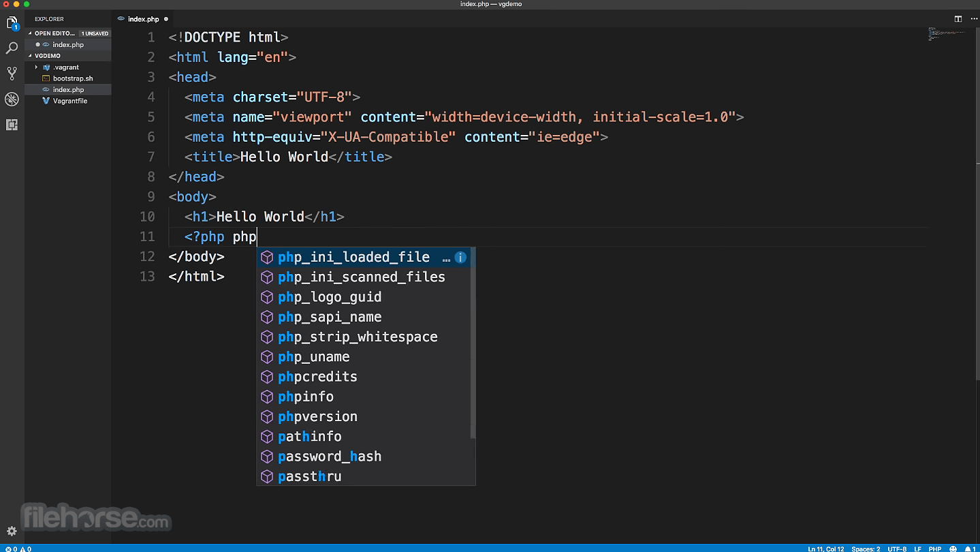Screen dimensions: 980x552
Task: Open the Source Control view
Action: pyautogui.click(x=12, y=74)
